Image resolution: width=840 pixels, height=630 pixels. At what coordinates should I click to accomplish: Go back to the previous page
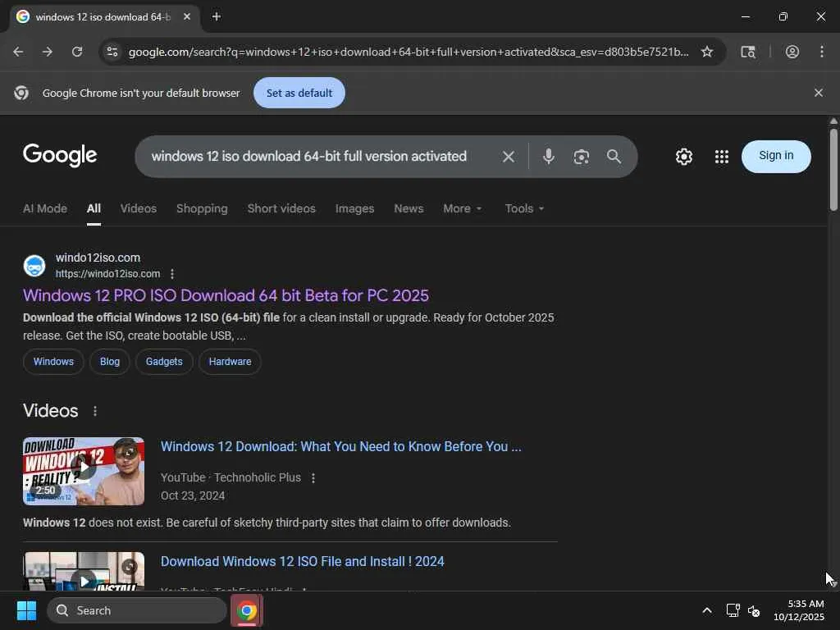(18, 52)
